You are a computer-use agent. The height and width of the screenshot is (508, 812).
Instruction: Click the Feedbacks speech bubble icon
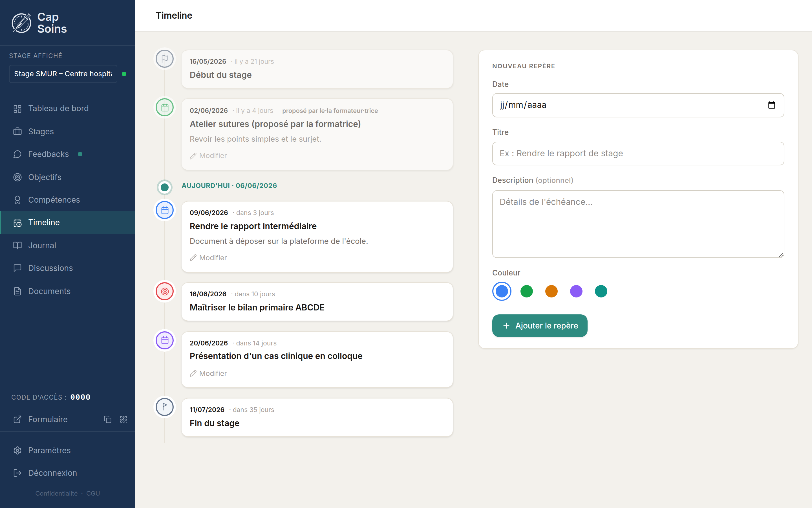click(17, 154)
